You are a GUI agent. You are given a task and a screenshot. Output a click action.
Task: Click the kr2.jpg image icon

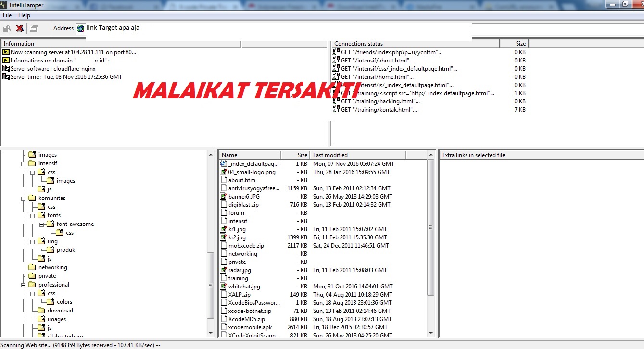224,237
